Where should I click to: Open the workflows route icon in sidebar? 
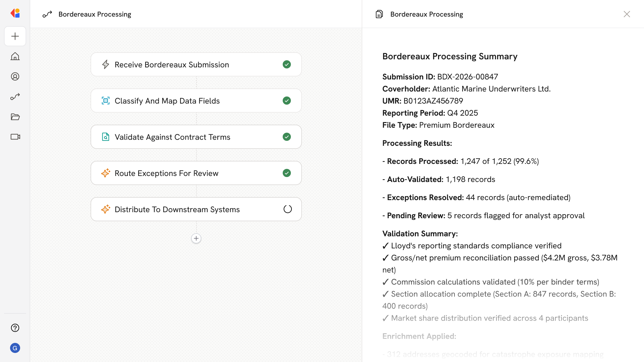click(x=15, y=97)
